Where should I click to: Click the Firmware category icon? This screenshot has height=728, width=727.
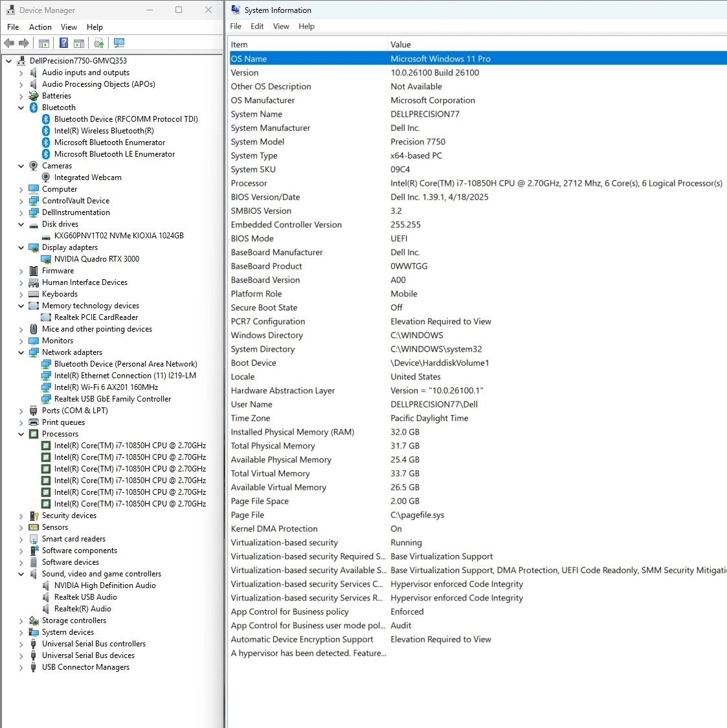point(34,271)
